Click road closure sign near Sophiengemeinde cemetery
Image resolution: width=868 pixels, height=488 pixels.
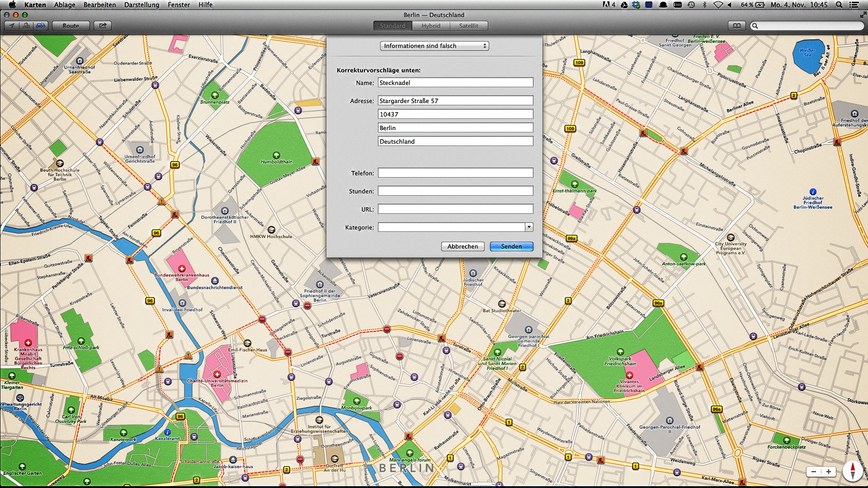pos(307,306)
